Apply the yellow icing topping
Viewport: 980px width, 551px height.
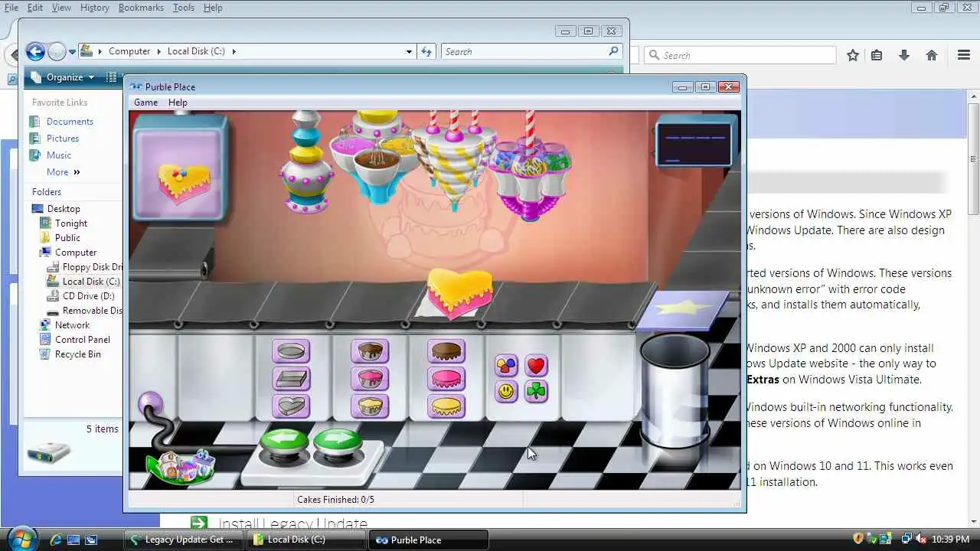446,405
